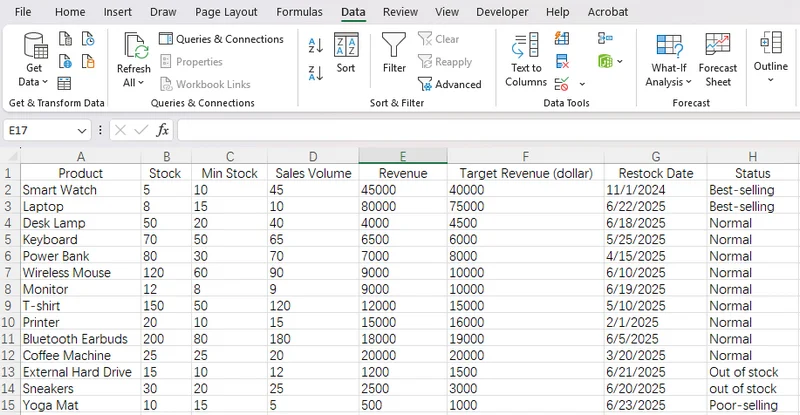Click the Smart Watch cell

(81, 190)
